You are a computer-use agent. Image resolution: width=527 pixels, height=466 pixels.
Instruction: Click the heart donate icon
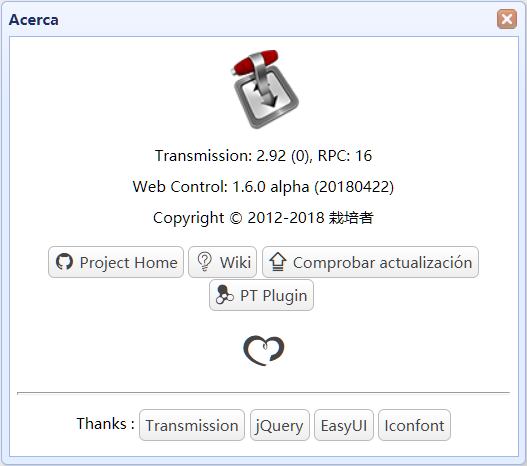point(264,350)
